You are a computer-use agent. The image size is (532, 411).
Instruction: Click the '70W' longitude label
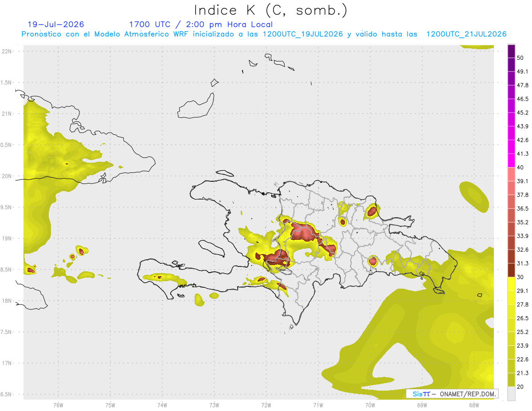tap(370, 405)
